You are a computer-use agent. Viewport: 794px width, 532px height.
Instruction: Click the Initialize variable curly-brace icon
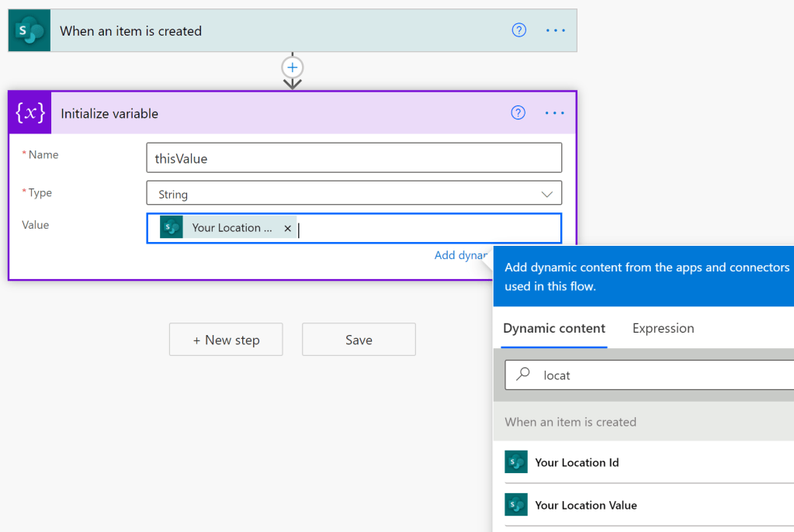[x=30, y=113]
